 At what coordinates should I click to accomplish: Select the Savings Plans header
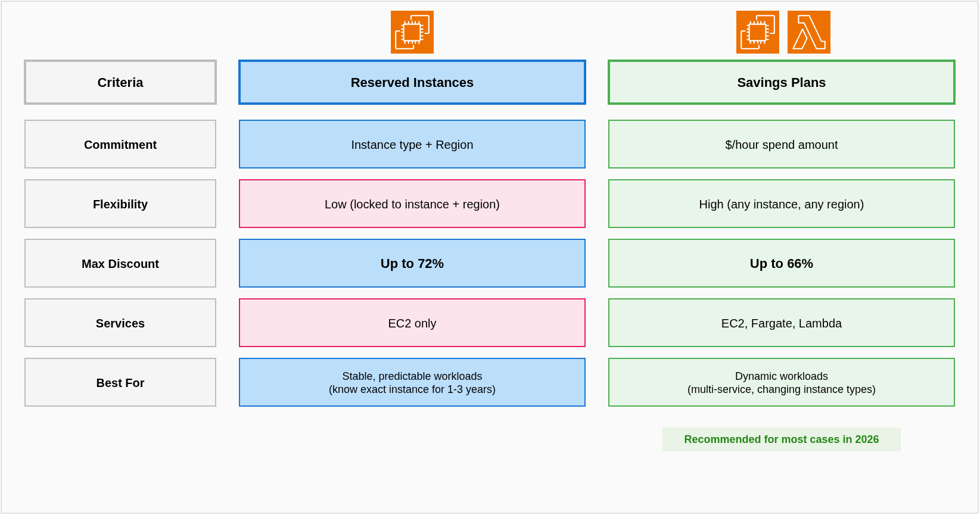(x=781, y=82)
